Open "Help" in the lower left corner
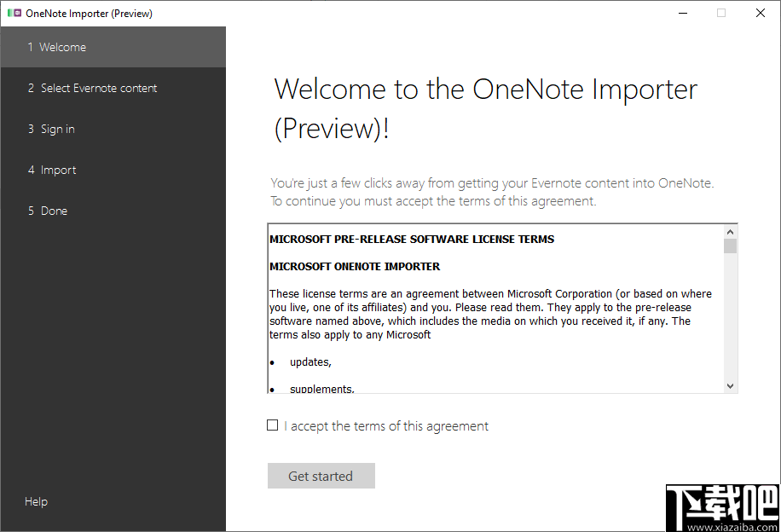 click(x=36, y=501)
